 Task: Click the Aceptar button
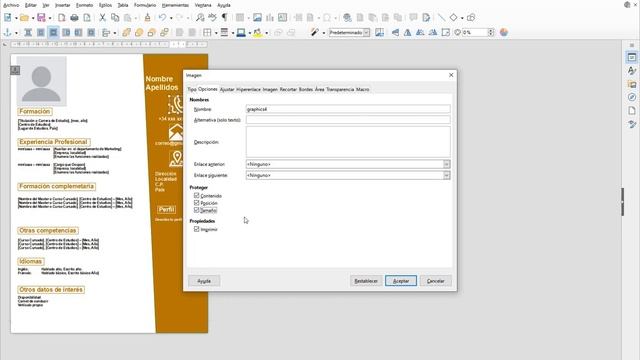(x=401, y=281)
